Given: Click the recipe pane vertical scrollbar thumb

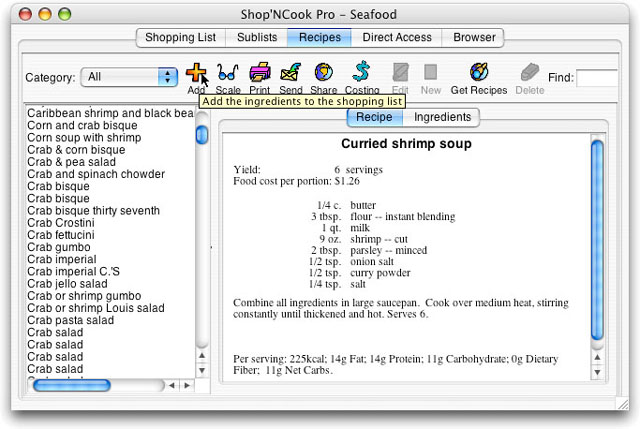Looking at the screenshot, I should [597, 240].
